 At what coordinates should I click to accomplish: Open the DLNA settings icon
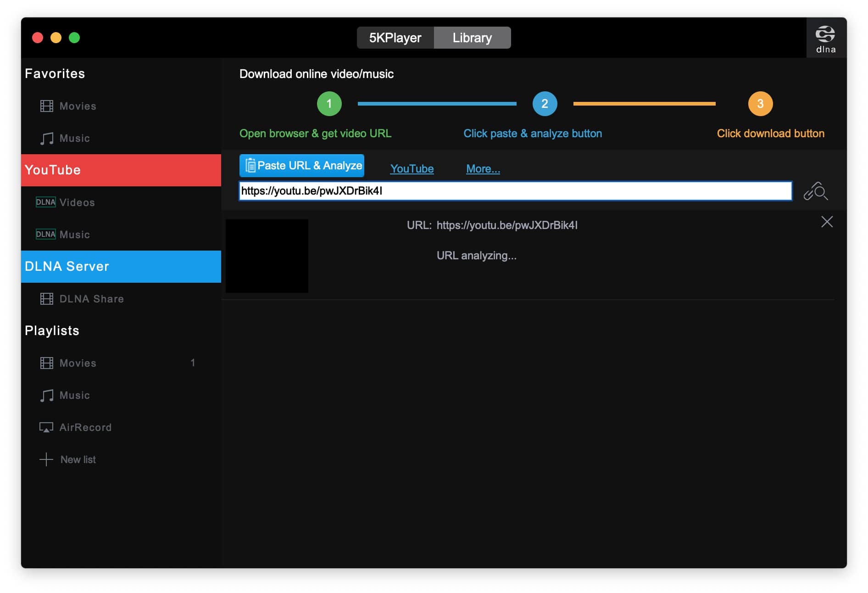[x=825, y=39]
